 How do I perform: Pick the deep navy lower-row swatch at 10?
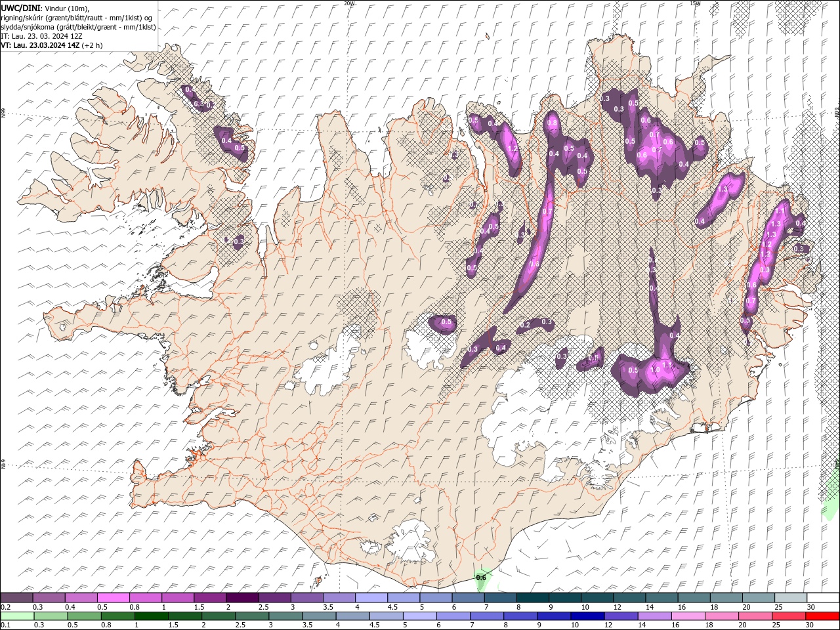[587, 616]
